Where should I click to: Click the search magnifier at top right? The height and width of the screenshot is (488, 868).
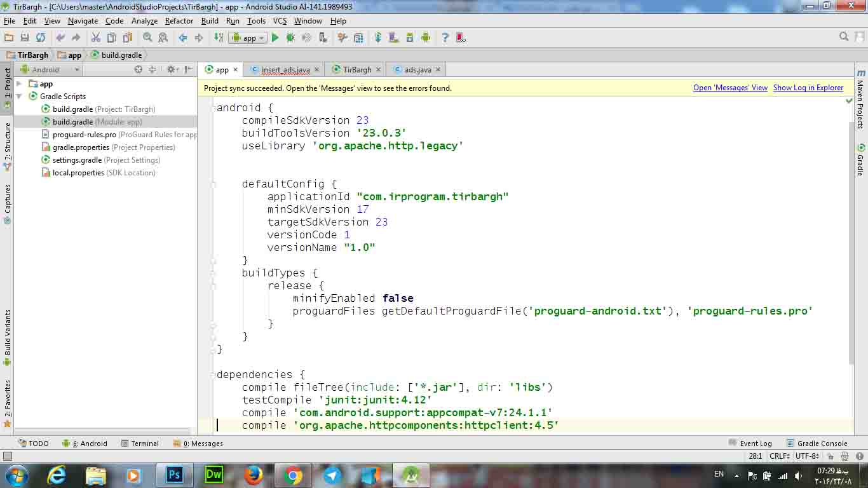coord(844,37)
